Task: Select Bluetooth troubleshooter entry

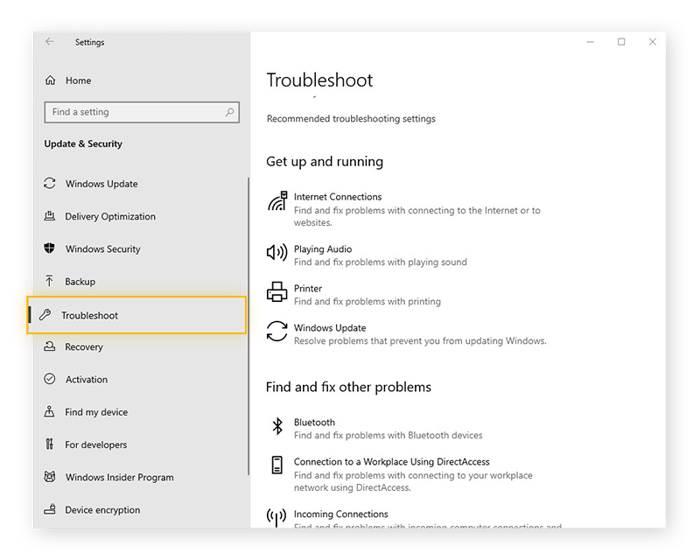Action: click(x=375, y=428)
